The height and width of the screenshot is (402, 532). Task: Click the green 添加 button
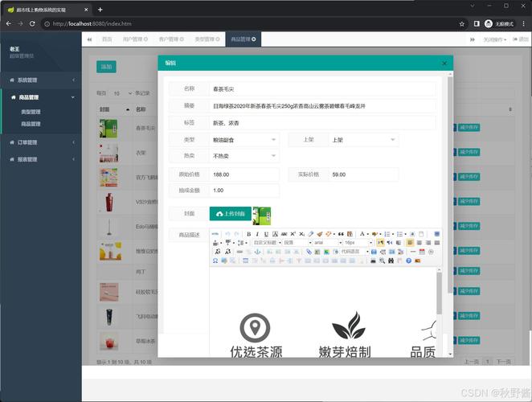[x=106, y=67]
